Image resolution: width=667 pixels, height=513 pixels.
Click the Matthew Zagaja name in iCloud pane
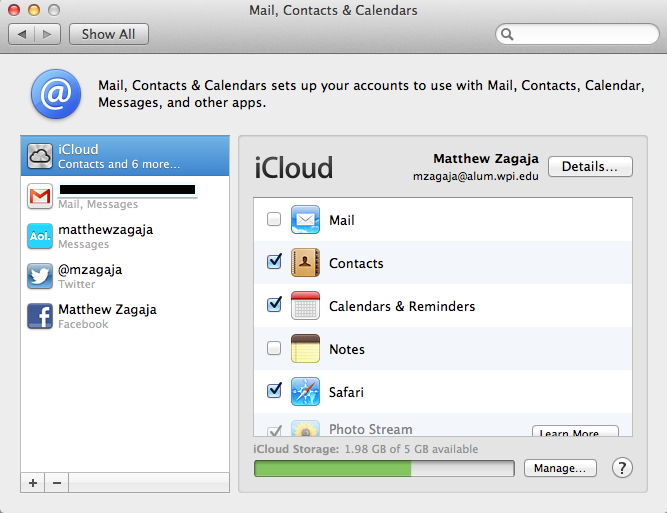486,159
